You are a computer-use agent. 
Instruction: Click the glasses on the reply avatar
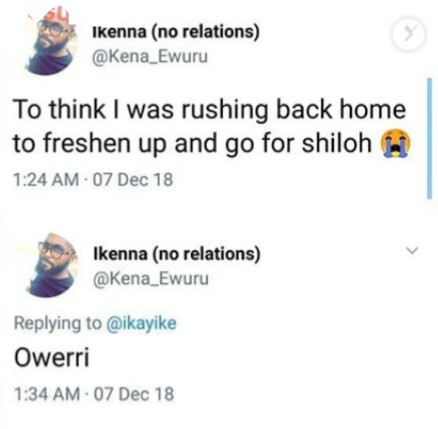tap(53, 249)
